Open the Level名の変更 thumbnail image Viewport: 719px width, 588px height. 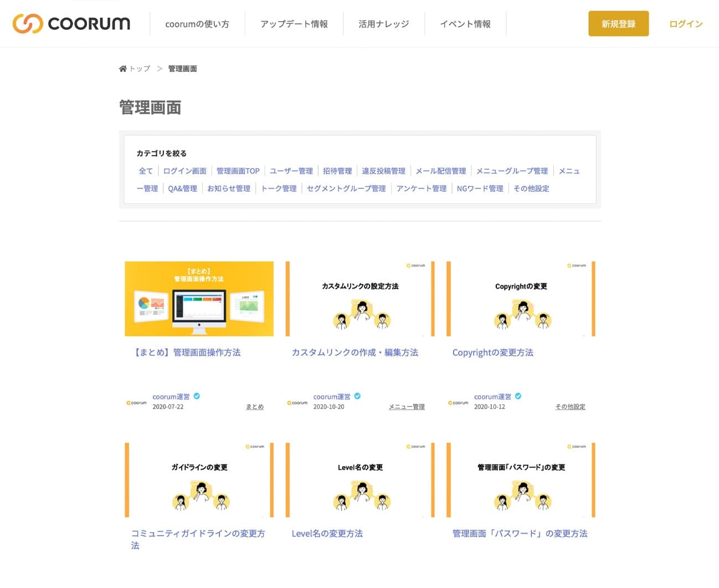[360, 480]
